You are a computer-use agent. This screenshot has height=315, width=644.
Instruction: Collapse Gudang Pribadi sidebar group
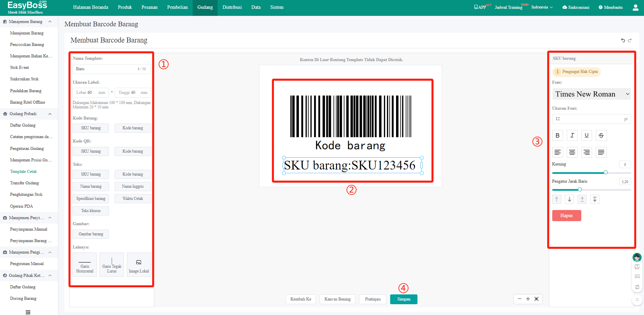(50, 114)
